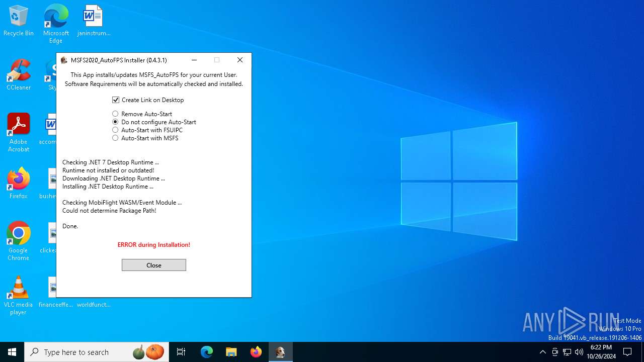Select Do not configure Auto-Start option
Viewport: 644px width, 362px height.
pyautogui.click(x=154, y=122)
